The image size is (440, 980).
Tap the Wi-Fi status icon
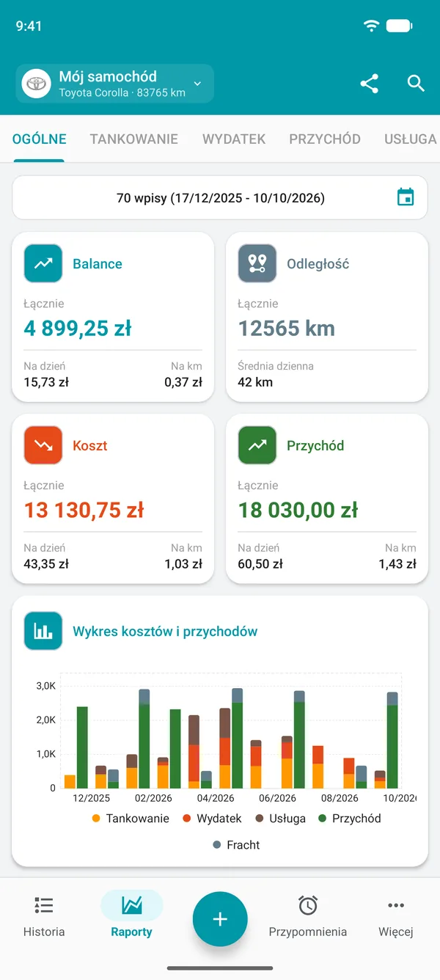tap(372, 26)
